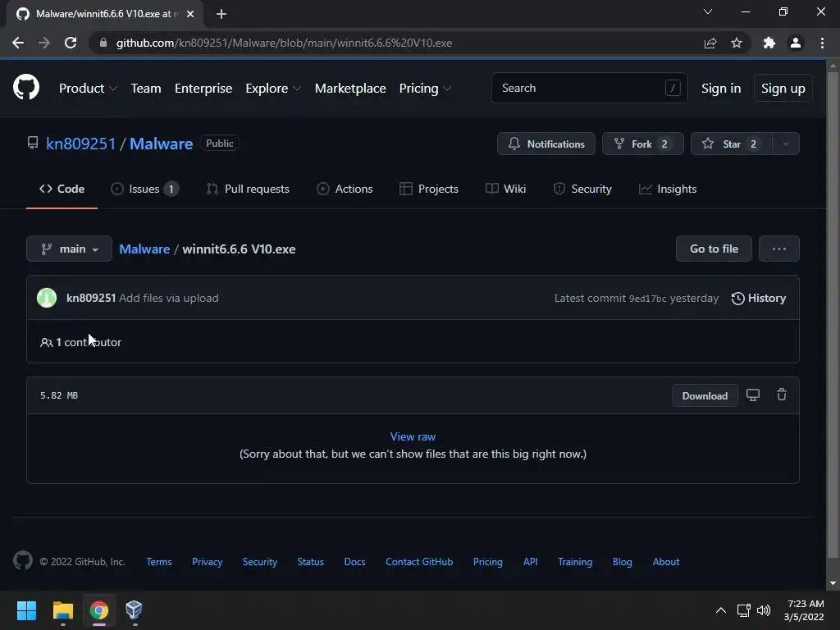
Task: Click Malware breadcrumb link in file path
Action: click(144, 249)
